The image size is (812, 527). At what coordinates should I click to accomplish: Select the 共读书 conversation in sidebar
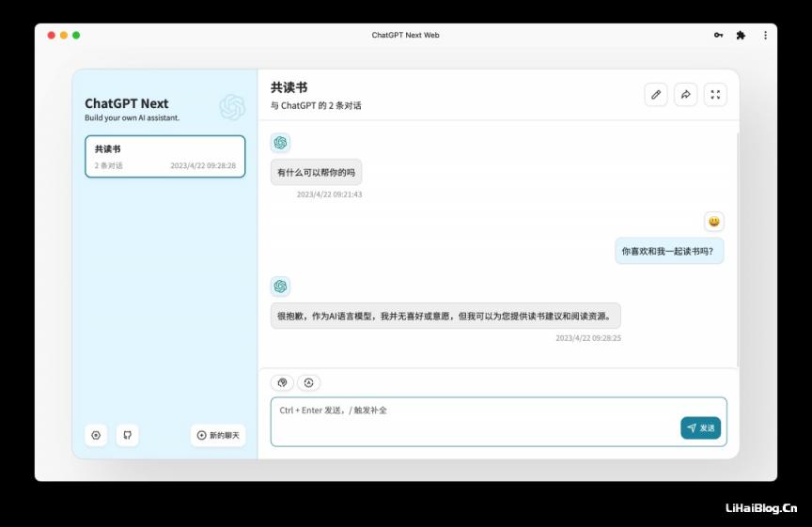[x=165, y=156]
